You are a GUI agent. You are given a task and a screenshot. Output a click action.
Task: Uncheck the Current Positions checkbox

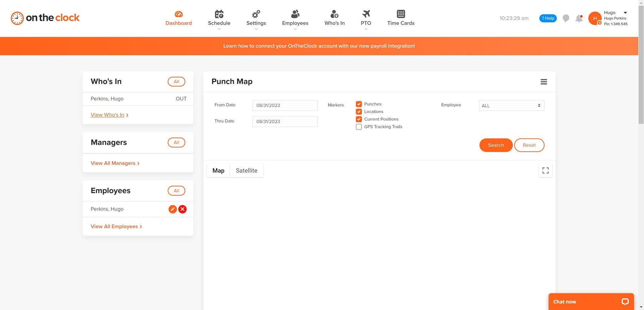[x=359, y=119]
